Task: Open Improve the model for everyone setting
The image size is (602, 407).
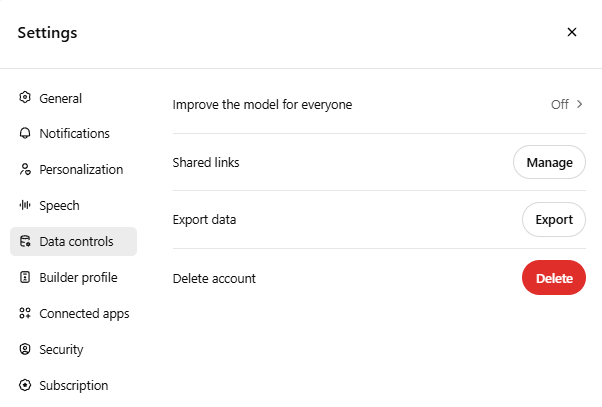Action: click(x=379, y=104)
